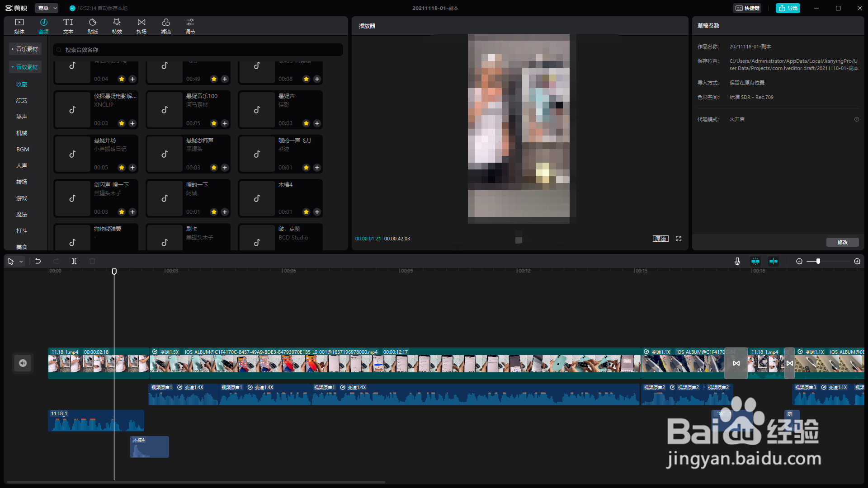Image resolution: width=868 pixels, height=488 pixels.
Task: Expand the 音乐素材 category
Action: (x=25, y=49)
